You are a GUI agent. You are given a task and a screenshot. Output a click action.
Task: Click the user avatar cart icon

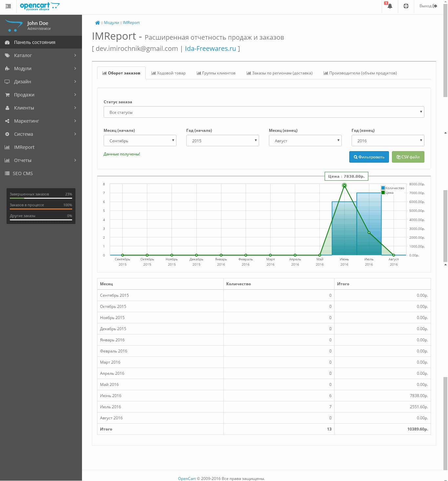14,26
